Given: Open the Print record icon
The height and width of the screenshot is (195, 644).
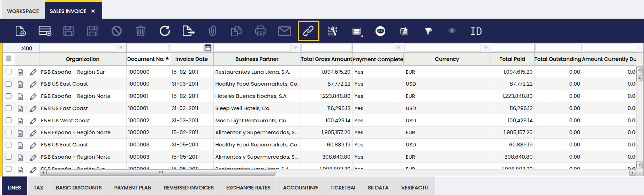Looking at the screenshot, I should point(260,31).
